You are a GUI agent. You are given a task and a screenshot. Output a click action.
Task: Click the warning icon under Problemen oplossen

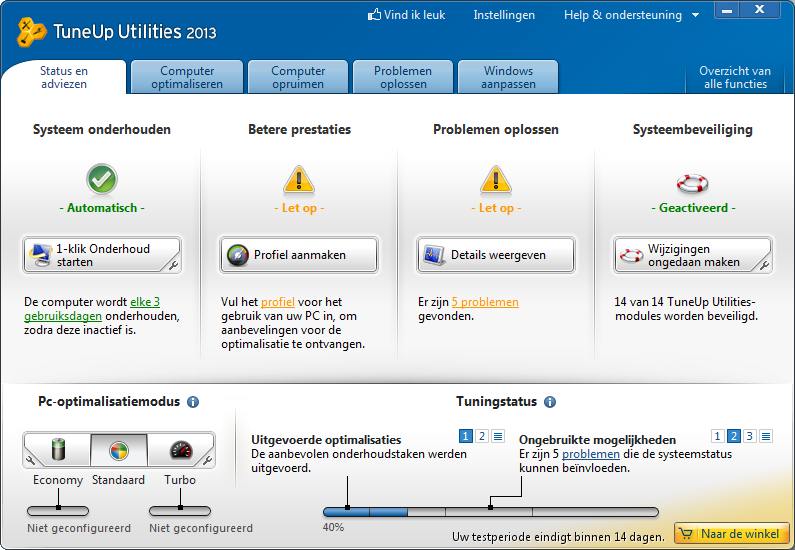pos(496,180)
